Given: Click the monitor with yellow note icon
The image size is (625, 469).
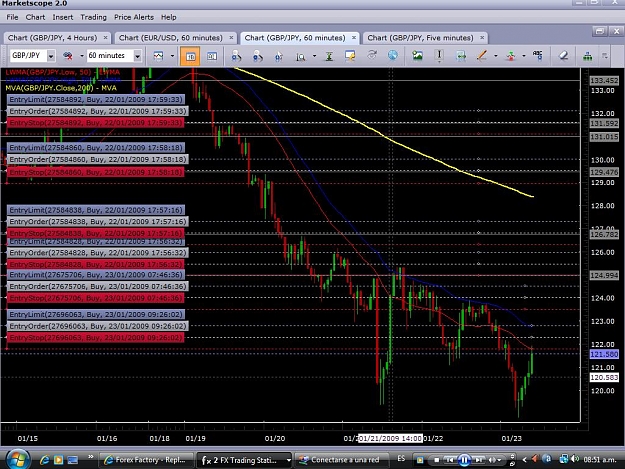Looking at the screenshot, I should (x=350, y=56).
